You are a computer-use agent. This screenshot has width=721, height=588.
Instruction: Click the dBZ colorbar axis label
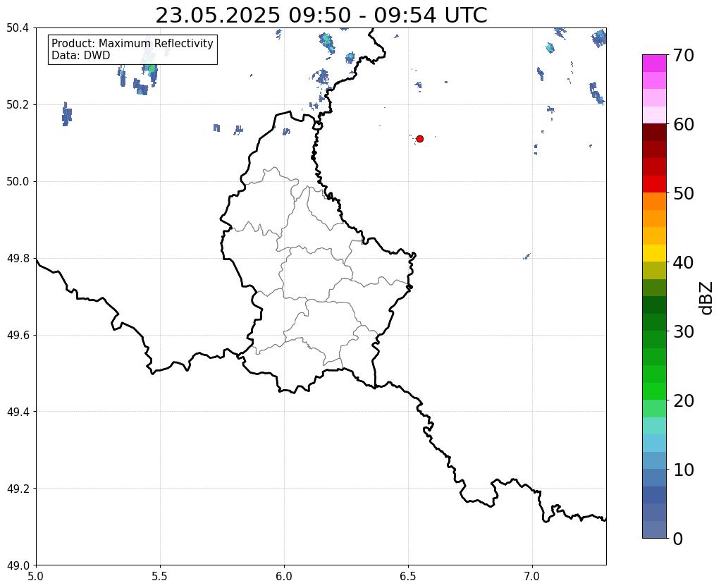[x=707, y=298]
